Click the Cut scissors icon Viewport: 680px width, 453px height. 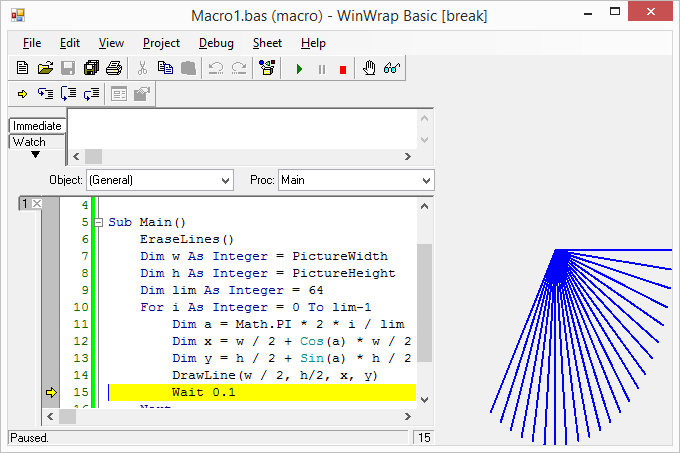click(142, 68)
